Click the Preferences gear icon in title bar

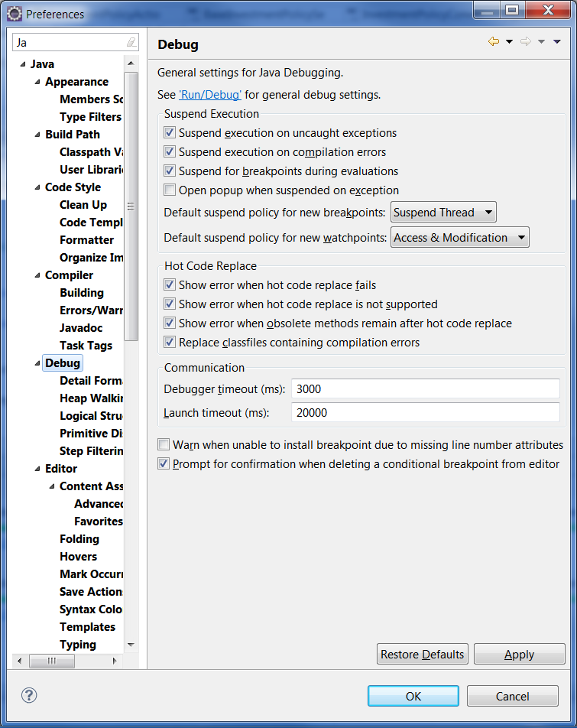[x=15, y=14]
